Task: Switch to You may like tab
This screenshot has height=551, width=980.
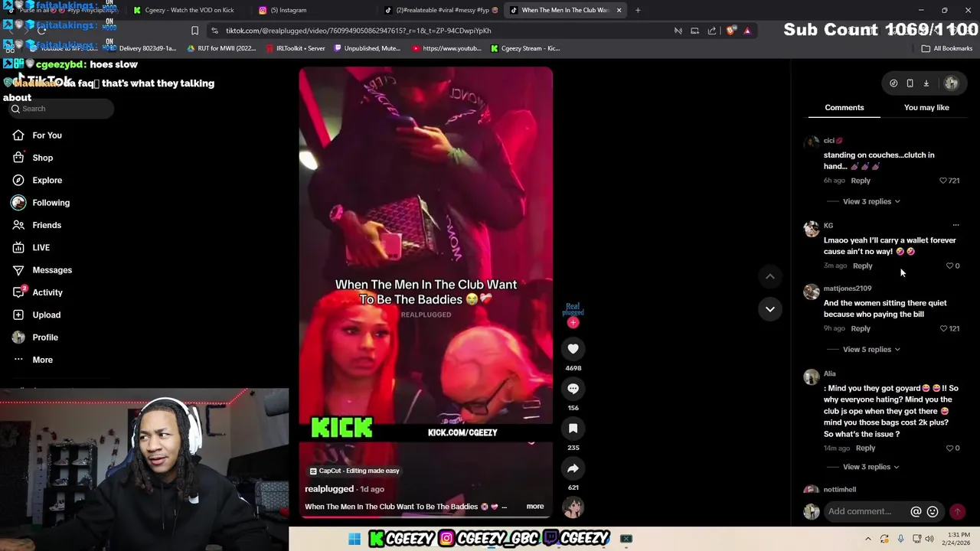Action: tap(926, 108)
